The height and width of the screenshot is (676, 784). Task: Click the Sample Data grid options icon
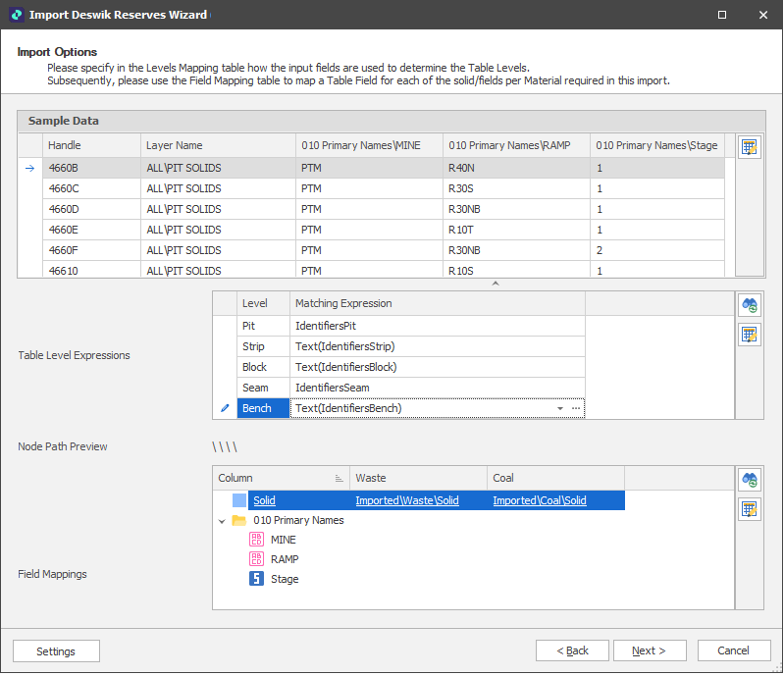(749, 148)
